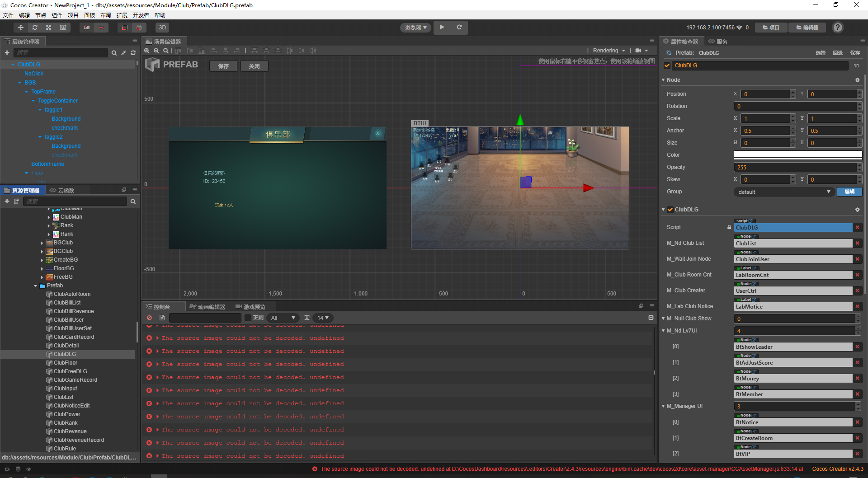
Task: Open the 节点 menu in menu bar
Action: 41,15
